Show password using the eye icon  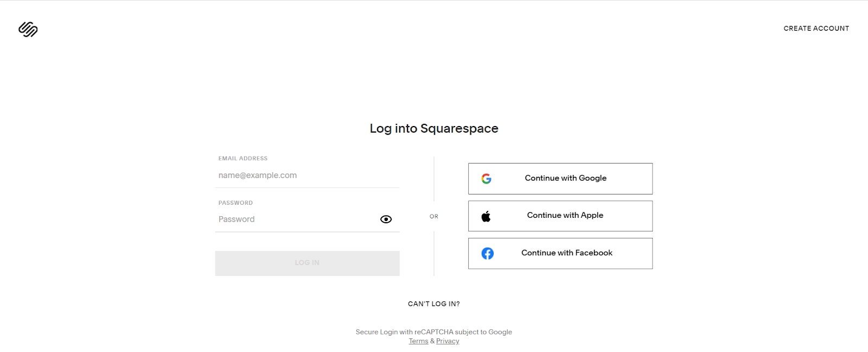pos(386,219)
